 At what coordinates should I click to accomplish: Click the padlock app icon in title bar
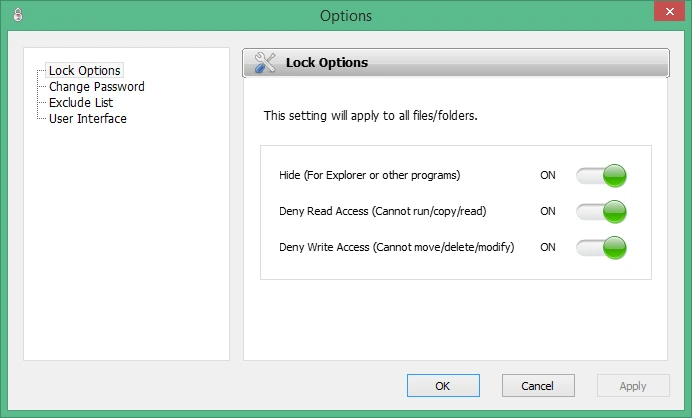coord(18,15)
